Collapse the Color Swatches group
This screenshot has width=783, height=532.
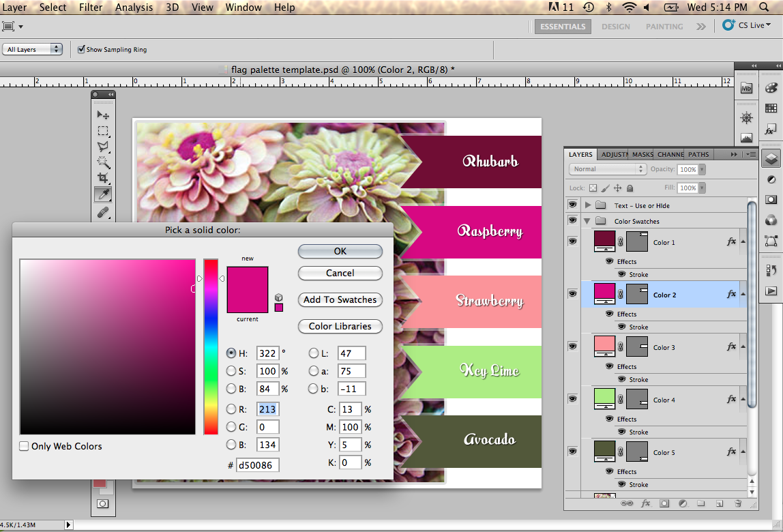[x=587, y=220]
